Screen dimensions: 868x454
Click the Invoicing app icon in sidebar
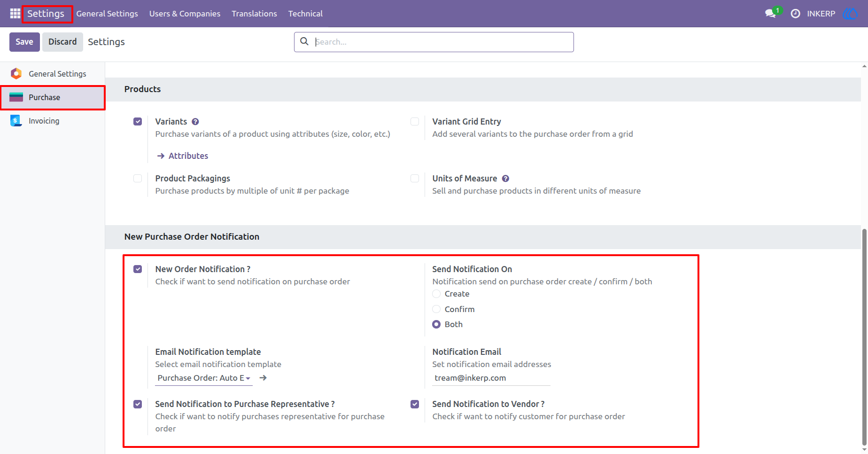point(16,121)
